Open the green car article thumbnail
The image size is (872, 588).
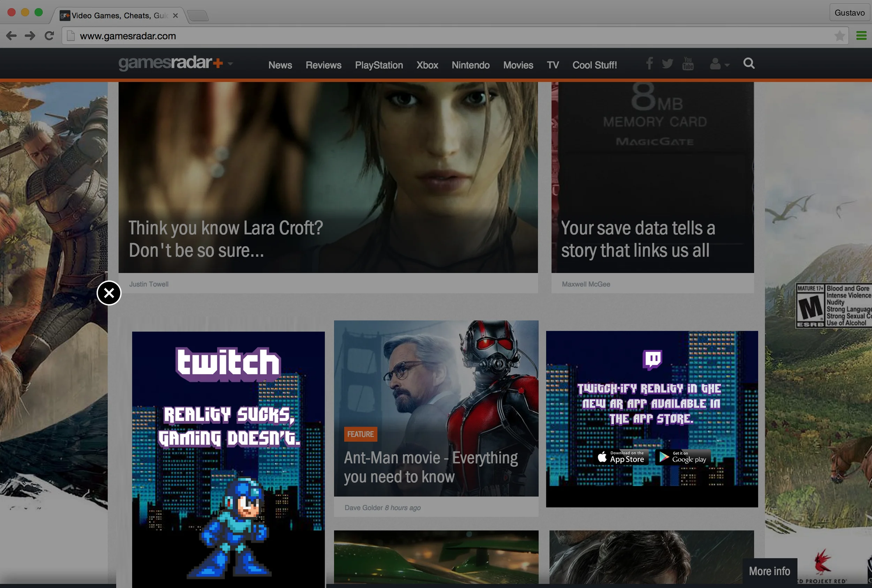436,557
